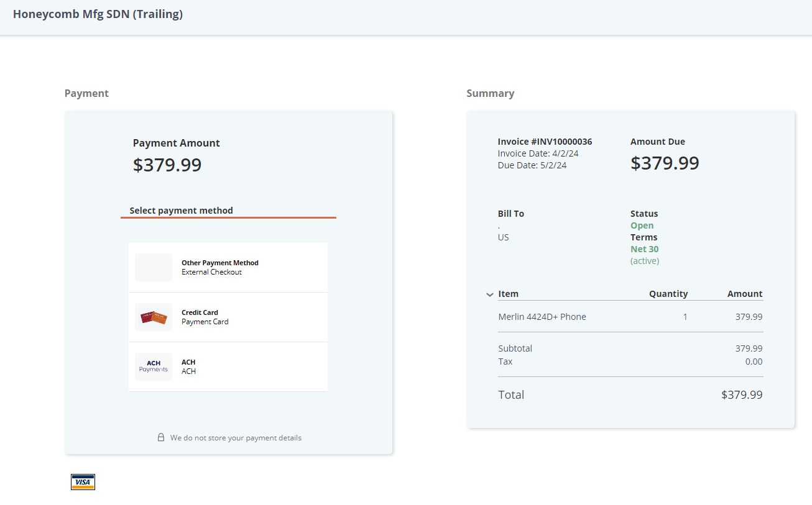Click the blank Other Payment Method thumbnail
This screenshot has height=505, width=812.
[153, 267]
